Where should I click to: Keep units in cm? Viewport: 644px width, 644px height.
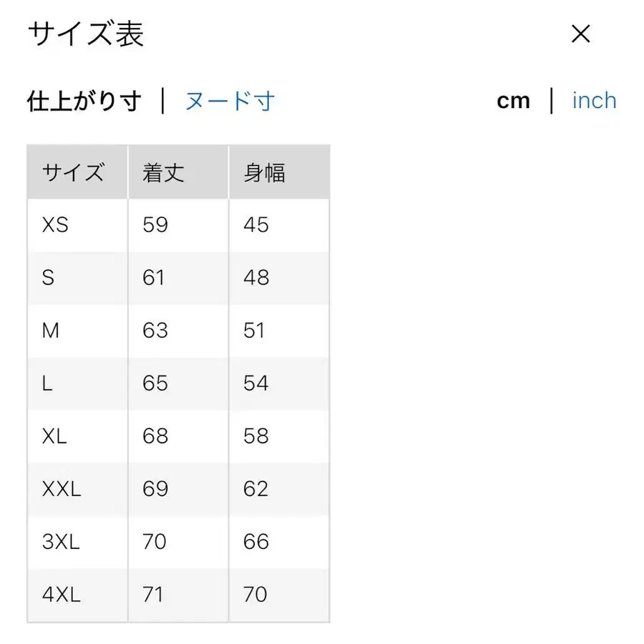coord(513,100)
